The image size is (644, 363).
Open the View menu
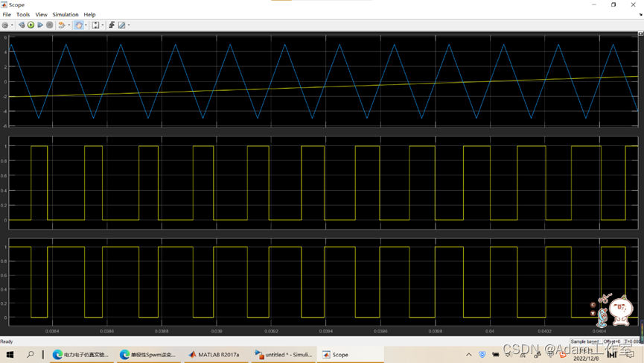click(41, 14)
